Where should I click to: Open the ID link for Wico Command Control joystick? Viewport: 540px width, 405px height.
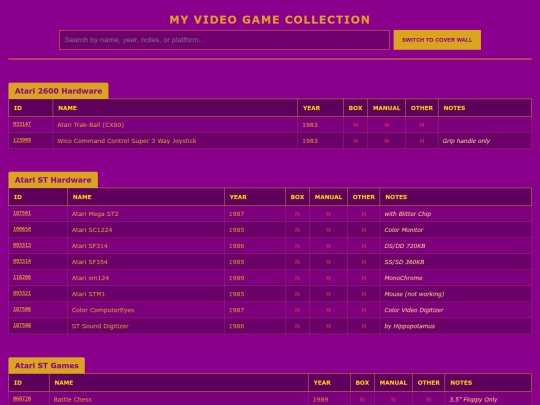point(22,140)
